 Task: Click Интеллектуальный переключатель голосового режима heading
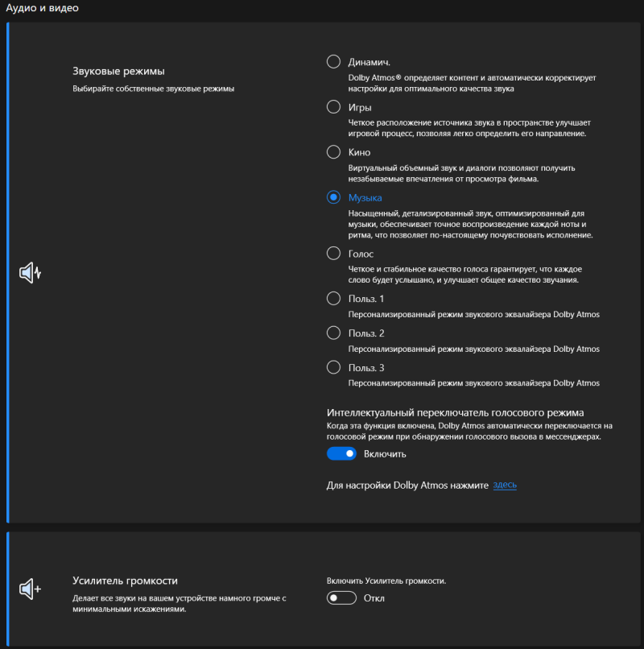pyautogui.click(x=456, y=412)
